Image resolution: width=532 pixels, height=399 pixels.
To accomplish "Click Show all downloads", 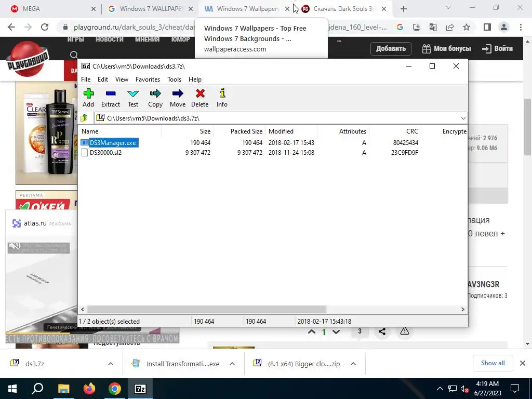I will click(x=493, y=363).
